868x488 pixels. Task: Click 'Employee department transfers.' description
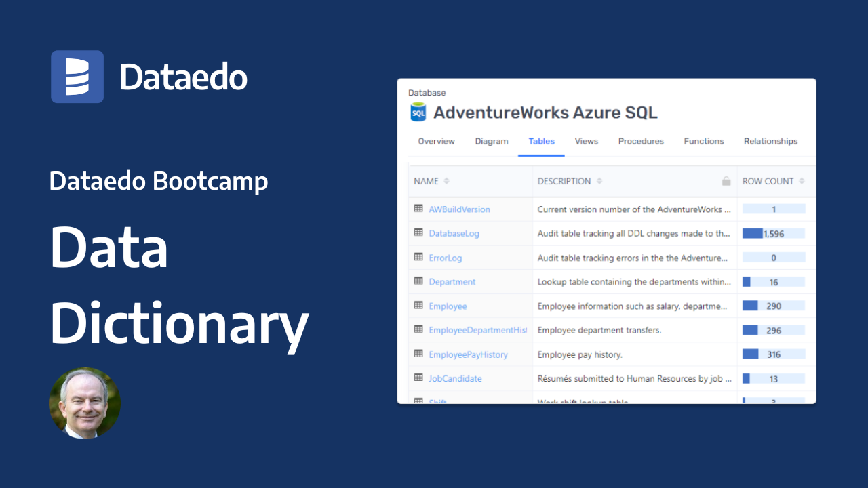pyautogui.click(x=599, y=330)
